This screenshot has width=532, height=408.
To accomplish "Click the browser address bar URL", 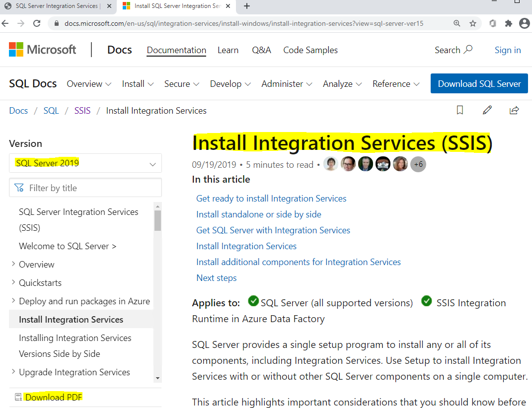I will pyautogui.click(x=244, y=23).
